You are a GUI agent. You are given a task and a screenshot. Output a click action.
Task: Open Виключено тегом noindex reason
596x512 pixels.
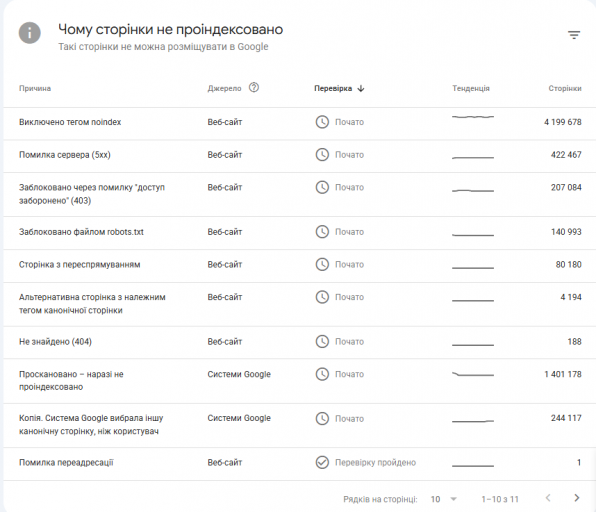pyautogui.click(x=70, y=122)
